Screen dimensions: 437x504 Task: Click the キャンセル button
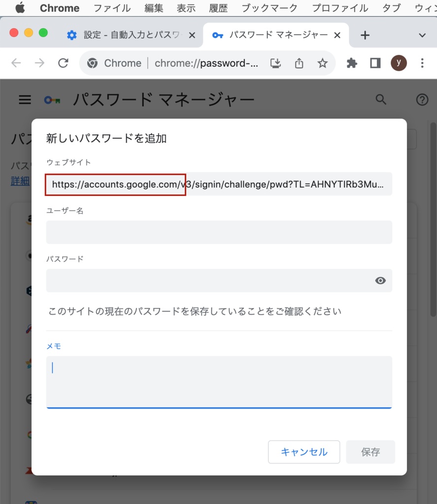(304, 452)
